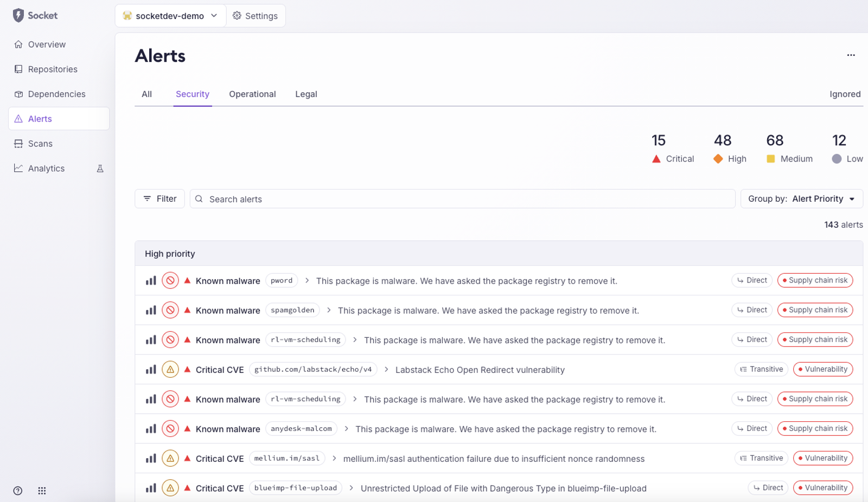
Task: Open the Filter button
Action: tap(159, 199)
